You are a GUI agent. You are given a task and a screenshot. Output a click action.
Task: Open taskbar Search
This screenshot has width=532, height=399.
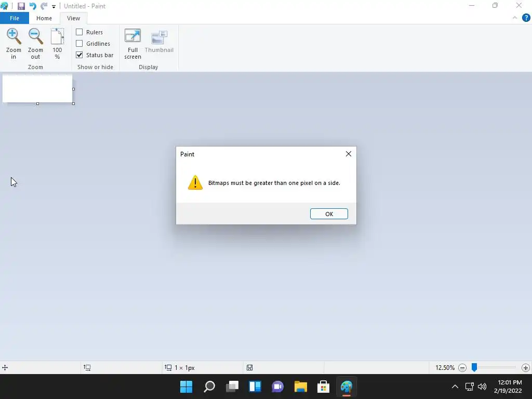[x=209, y=387]
